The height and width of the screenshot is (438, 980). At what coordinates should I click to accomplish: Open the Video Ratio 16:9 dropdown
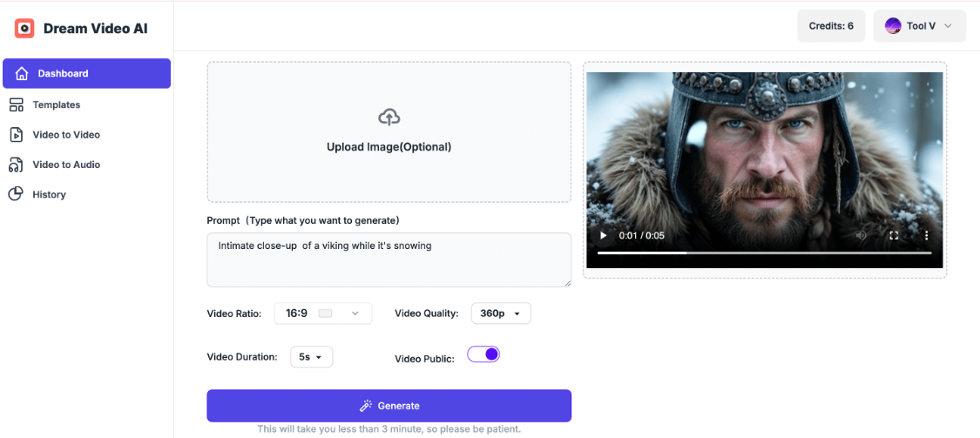point(323,313)
